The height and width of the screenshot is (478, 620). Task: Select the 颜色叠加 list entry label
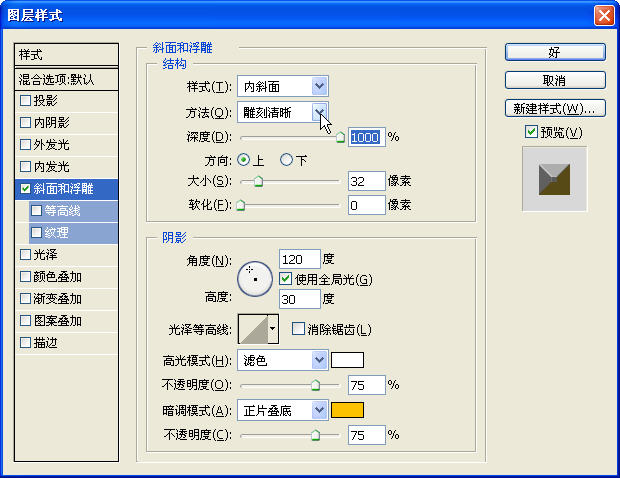click(x=57, y=277)
